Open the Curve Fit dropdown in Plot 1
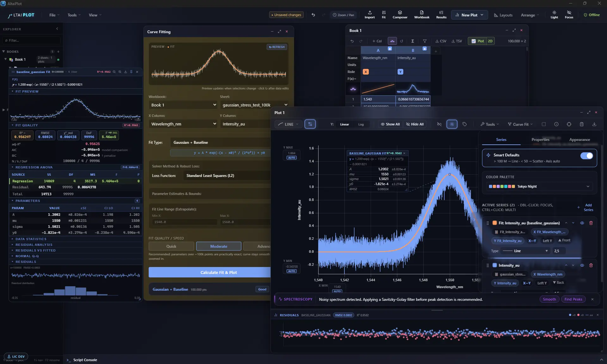 pos(520,124)
